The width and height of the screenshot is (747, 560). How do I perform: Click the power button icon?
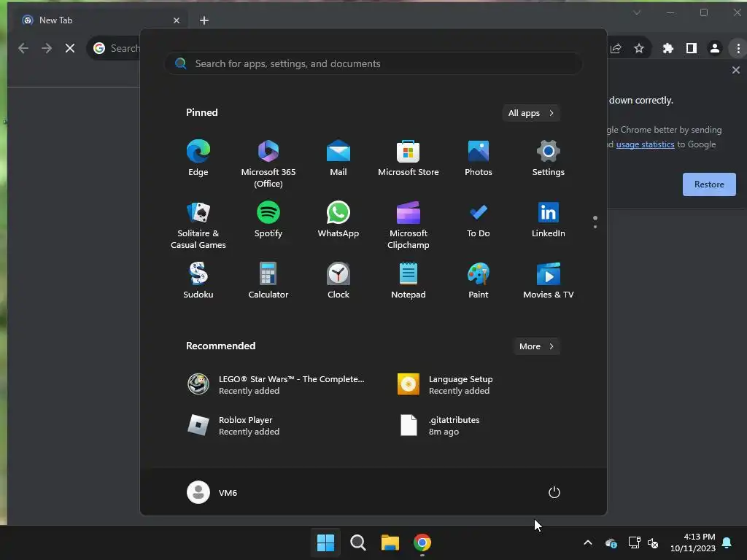[554, 492]
